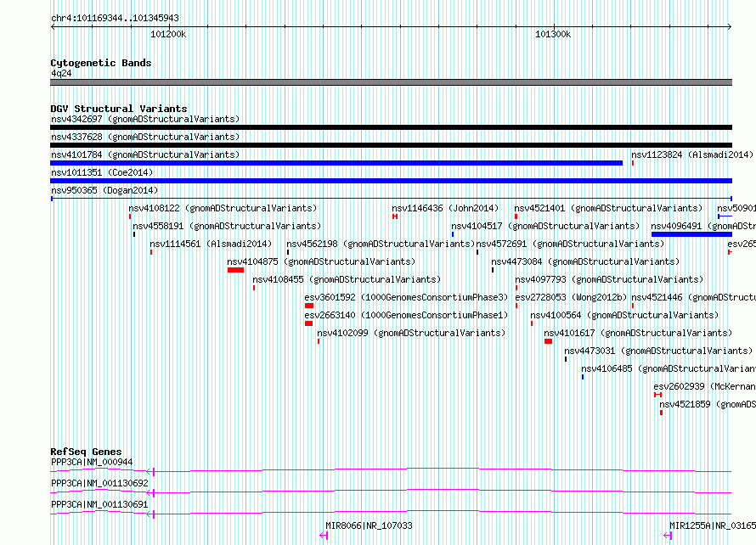Click the PPP3CA NM_001130691 exon arrow

click(x=150, y=514)
